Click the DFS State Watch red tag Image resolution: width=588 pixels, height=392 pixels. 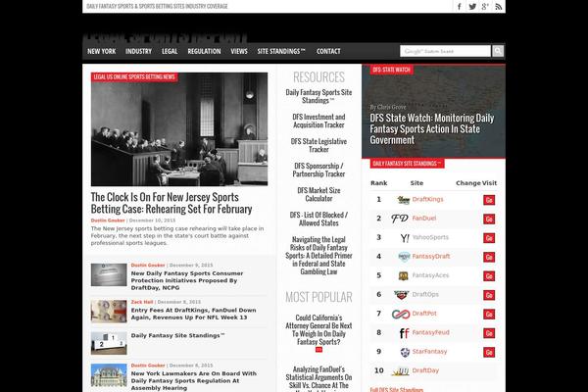(x=391, y=70)
